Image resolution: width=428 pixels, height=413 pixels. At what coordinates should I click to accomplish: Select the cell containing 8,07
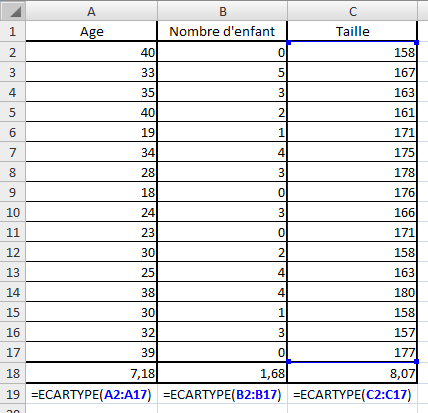coord(353,373)
